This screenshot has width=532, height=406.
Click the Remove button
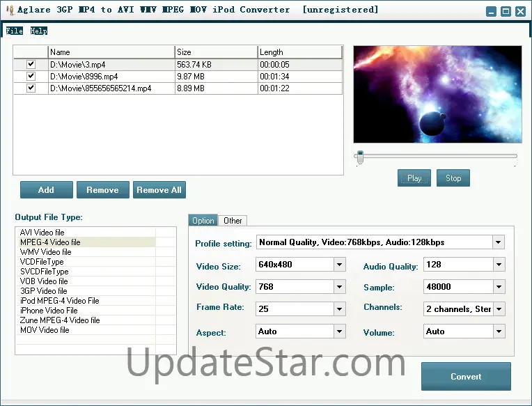click(103, 190)
